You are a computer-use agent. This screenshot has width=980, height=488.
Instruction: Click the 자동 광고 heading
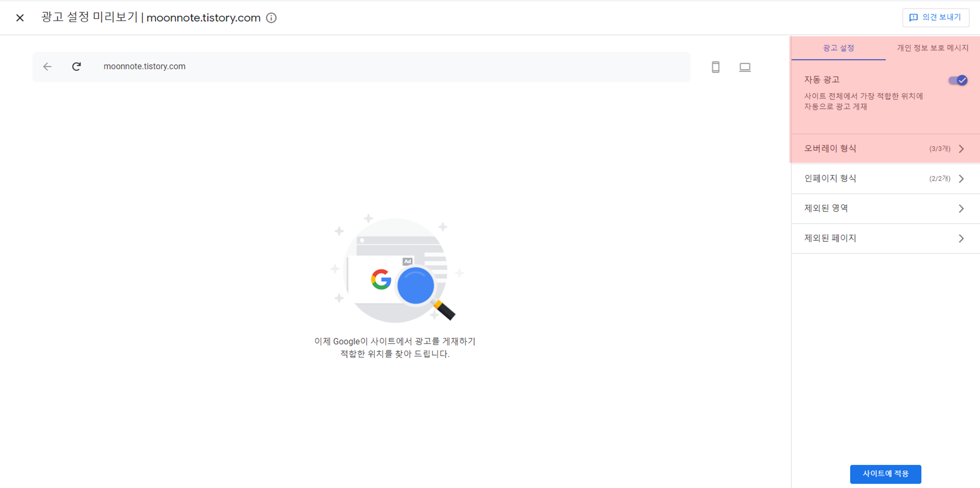[822, 79]
